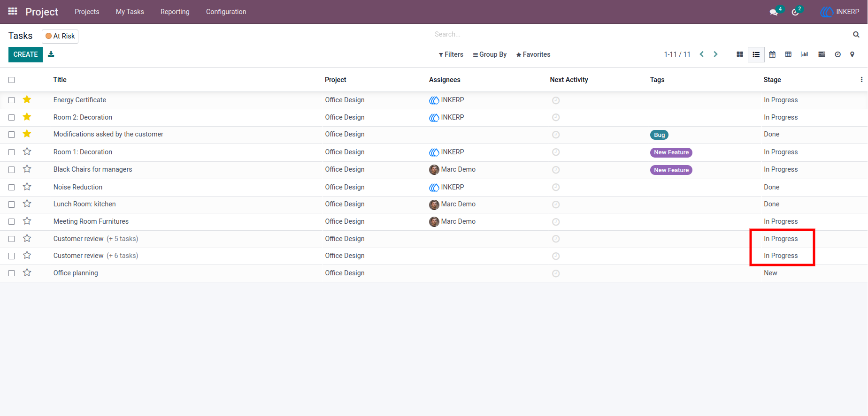The width and height of the screenshot is (868, 416).
Task: Switch to Gantt view
Action: [822, 54]
